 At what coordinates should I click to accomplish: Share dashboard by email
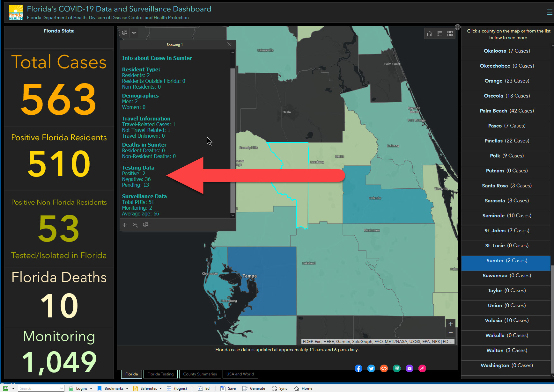pos(410,368)
